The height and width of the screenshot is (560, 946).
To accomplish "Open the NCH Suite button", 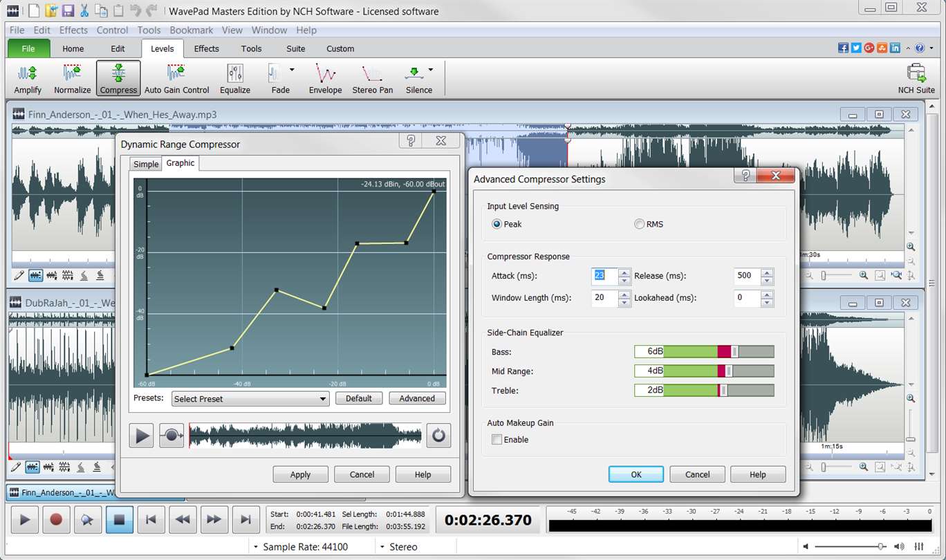I will (x=916, y=79).
